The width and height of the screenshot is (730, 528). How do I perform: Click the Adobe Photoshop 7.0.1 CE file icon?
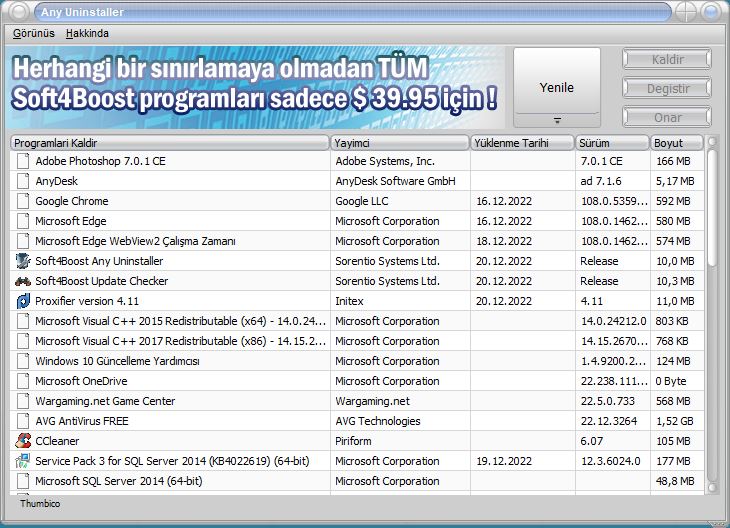pyautogui.click(x=23, y=161)
